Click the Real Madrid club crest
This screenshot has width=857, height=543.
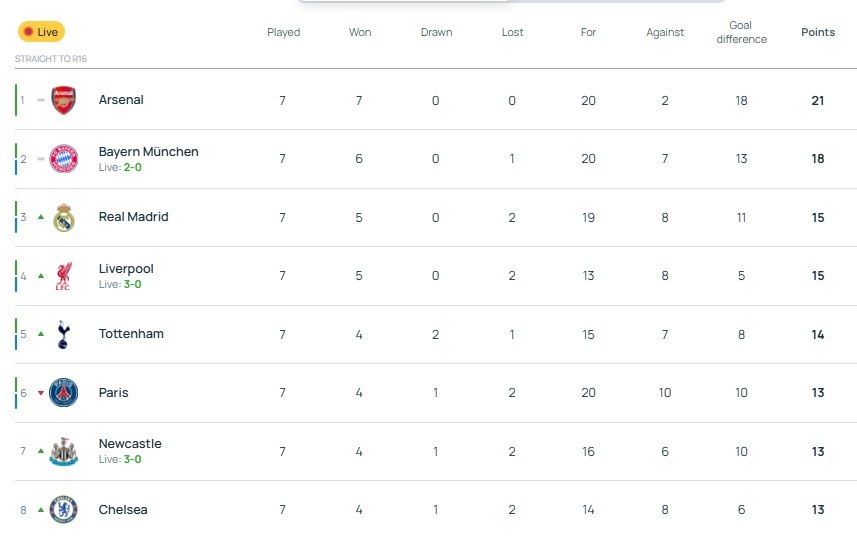[x=63, y=217]
